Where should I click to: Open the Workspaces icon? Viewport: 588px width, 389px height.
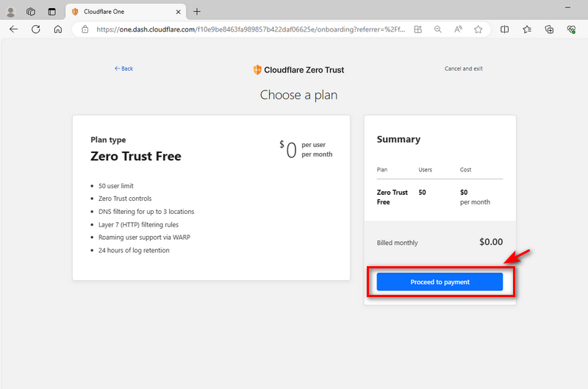pos(31,12)
